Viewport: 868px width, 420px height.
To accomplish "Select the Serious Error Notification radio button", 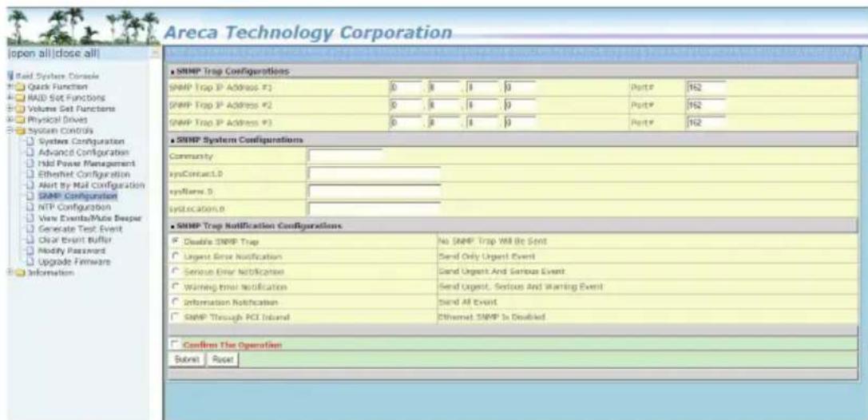I will tap(176, 272).
